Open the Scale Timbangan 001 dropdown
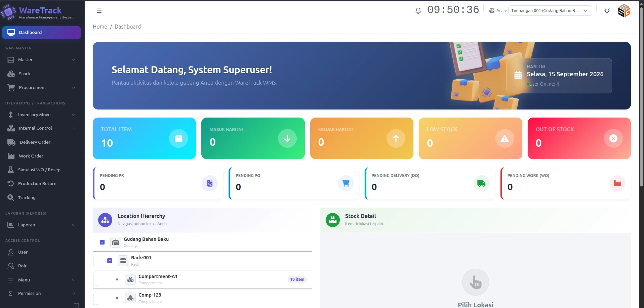 coord(550,11)
